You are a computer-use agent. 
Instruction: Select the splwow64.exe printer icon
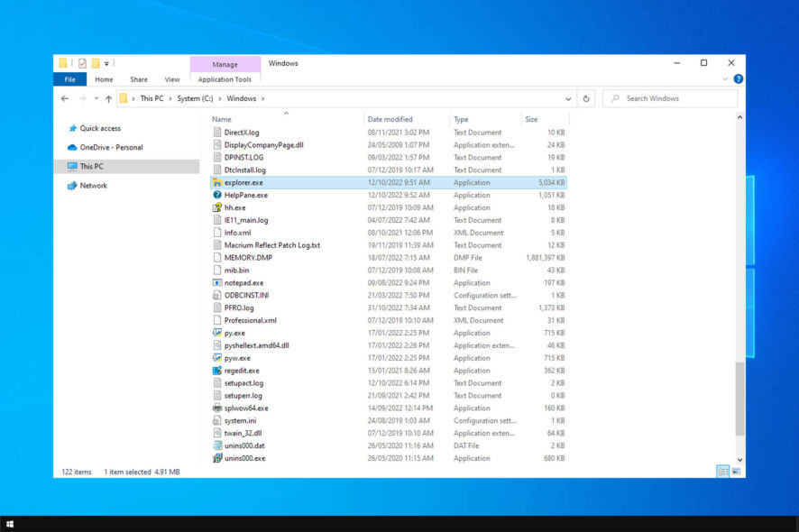(x=217, y=408)
